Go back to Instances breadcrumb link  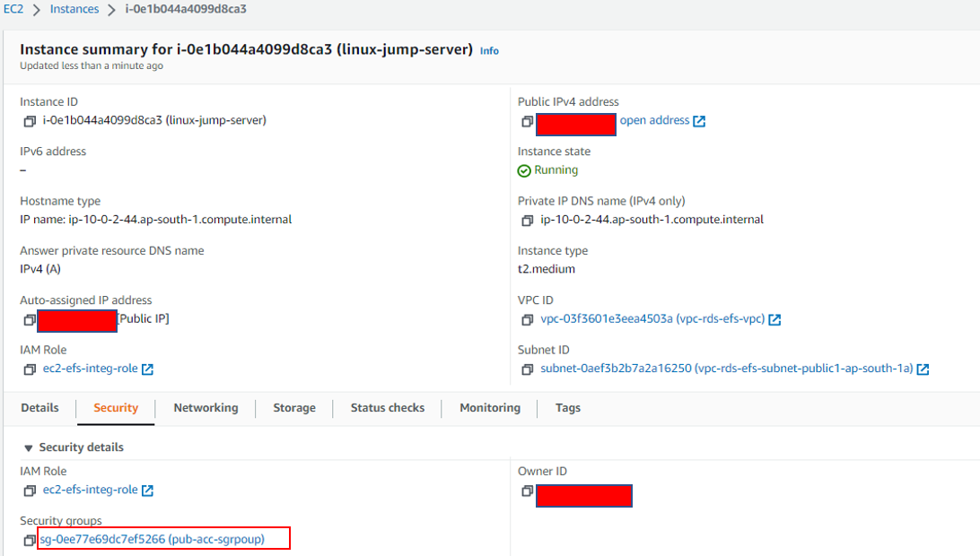pos(74,9)
